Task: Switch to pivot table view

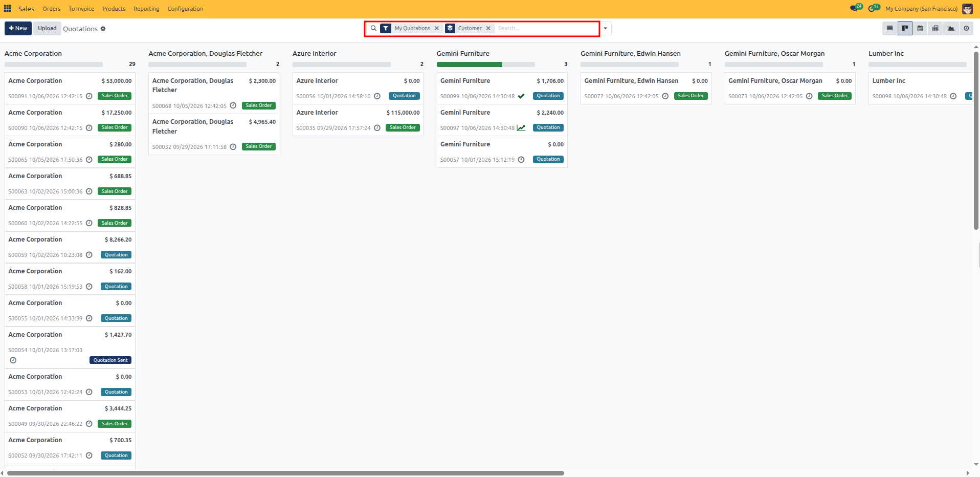Action: (936, 28)
